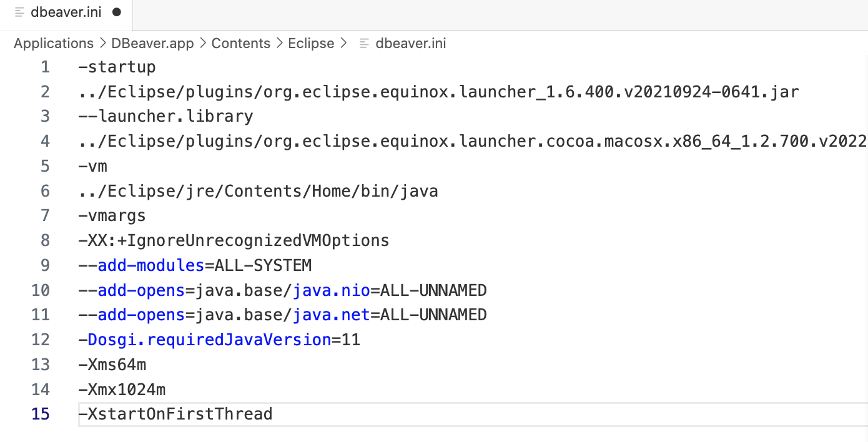Click the chevron after Contents breadcrumb
This screenshot has width=868, height=442.
279,44
